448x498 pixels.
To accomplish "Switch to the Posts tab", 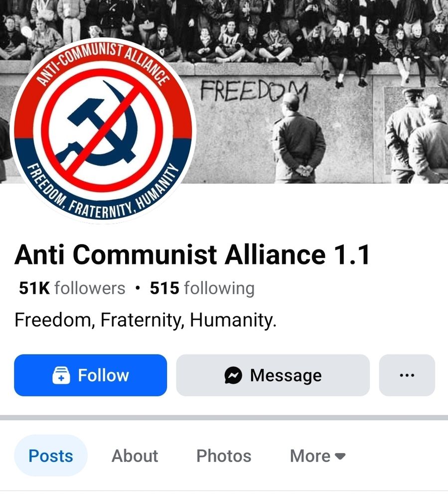I will (51, 456).
